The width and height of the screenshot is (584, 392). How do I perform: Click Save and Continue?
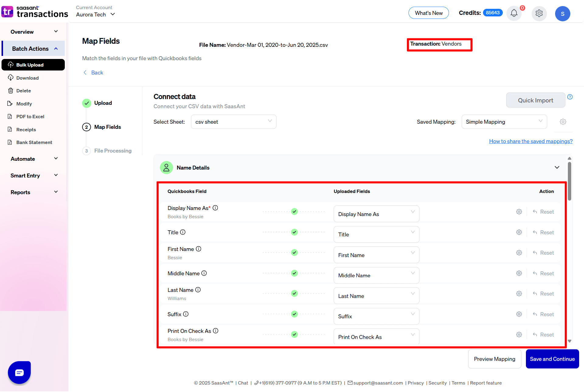(552, 359)
